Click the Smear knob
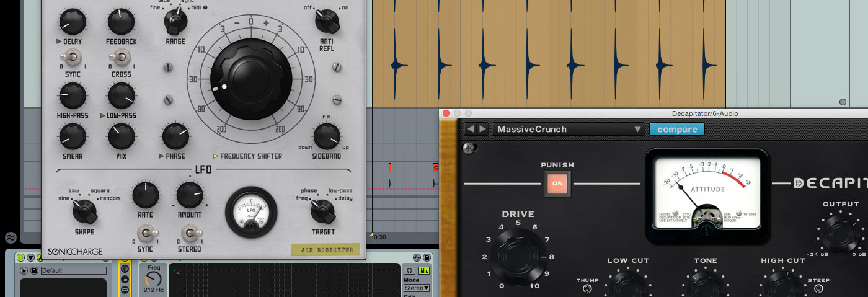The image size is (868, 297). pos(72,136)
